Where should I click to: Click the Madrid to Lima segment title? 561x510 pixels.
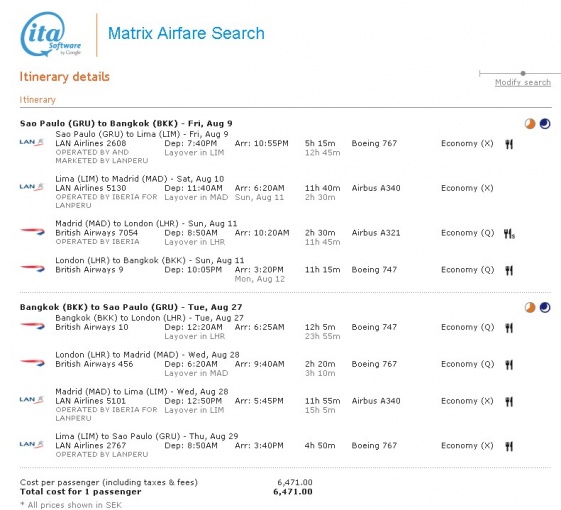(142, 392)
